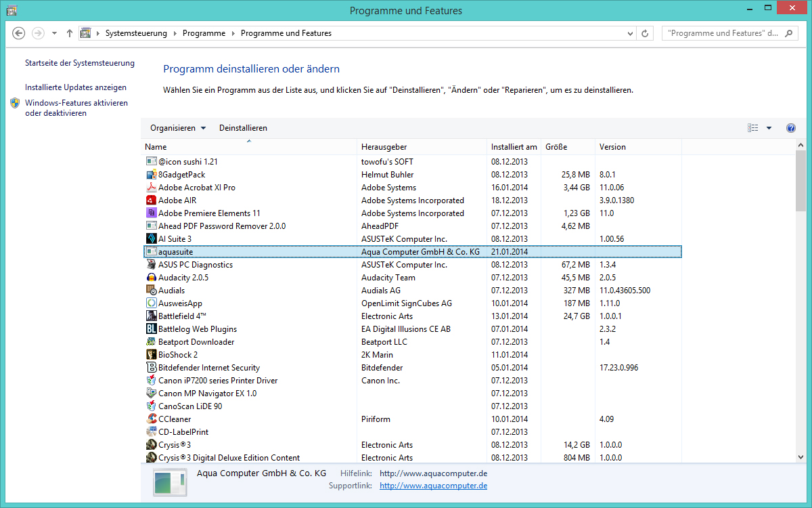Open address bar history dropdown
This screenshot has height=508, width=812.
[x=630, y=33]
